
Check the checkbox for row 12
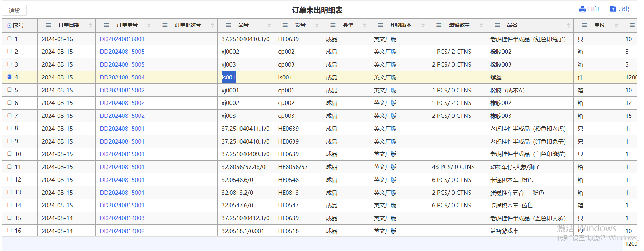tap(9, 179)
